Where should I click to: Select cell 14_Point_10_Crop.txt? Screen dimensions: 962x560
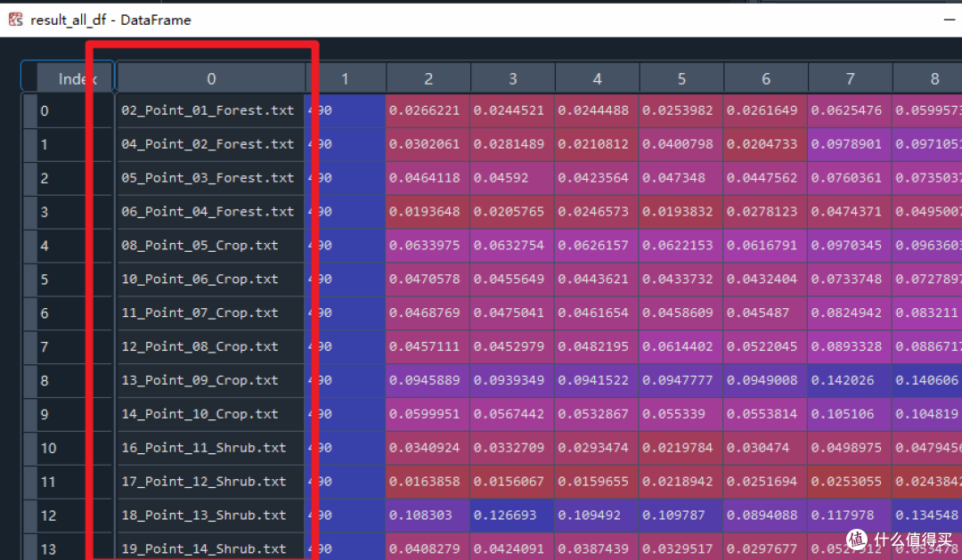tap(211, 415)
